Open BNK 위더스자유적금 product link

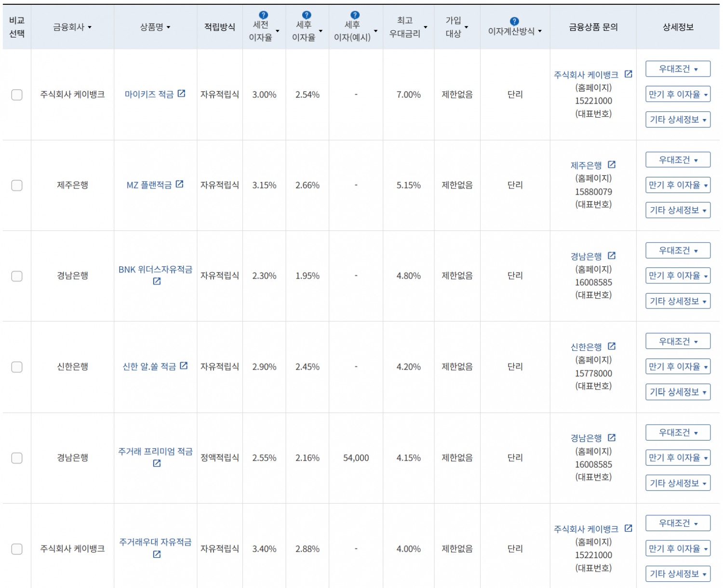(155, 269)
